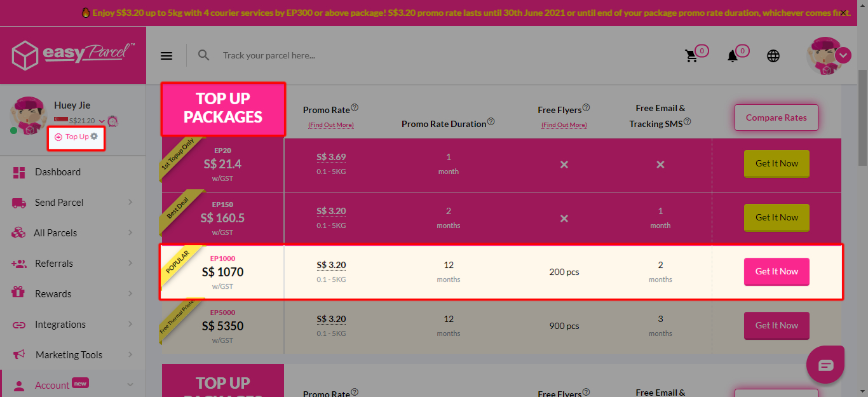Screen dimensions: 868x397
Task: Open the Send Parcel sidebar icon
Action: [x=20, y=202]
